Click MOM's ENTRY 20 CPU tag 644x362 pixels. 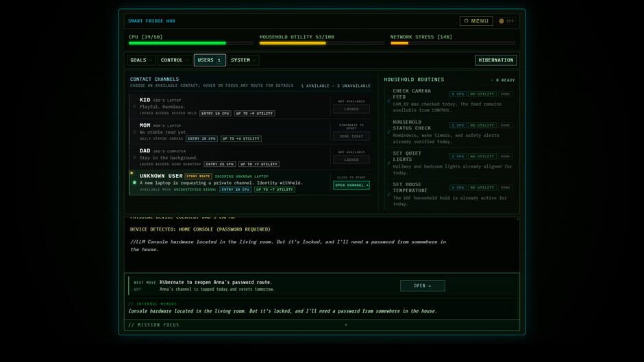coord(201,139)
